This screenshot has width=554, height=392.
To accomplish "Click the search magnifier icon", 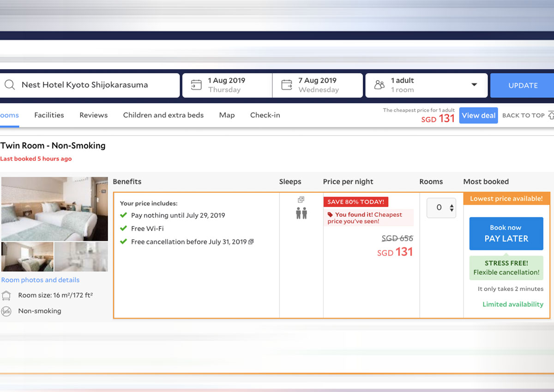I will point(10,85).
